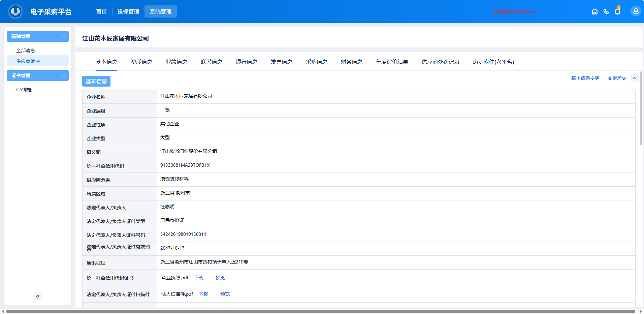This screenshot has height=314, width=644.
Task: Open notifications bell with 3 alerts
Action: click(618, 11)
